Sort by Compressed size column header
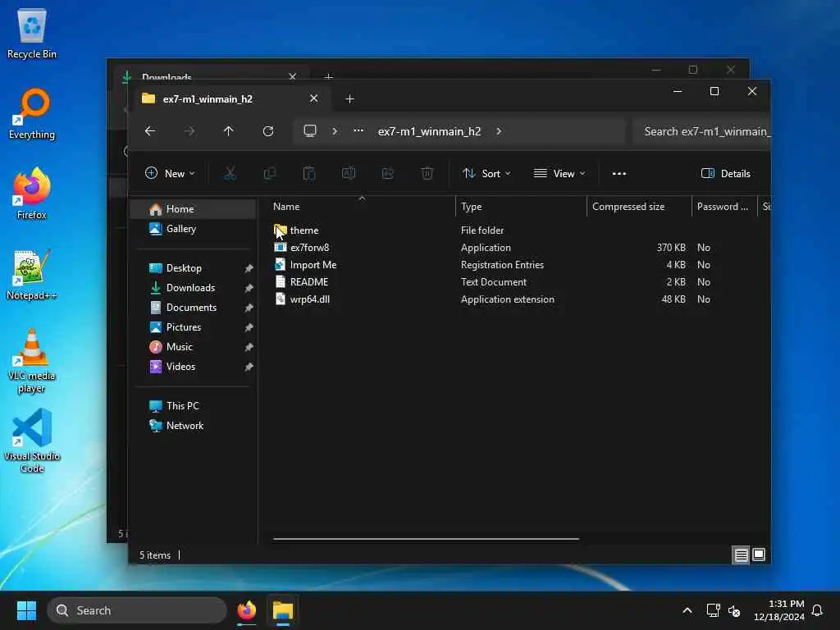Image resolution: width=840 pixels, height=630 pixels. (628, 207)
